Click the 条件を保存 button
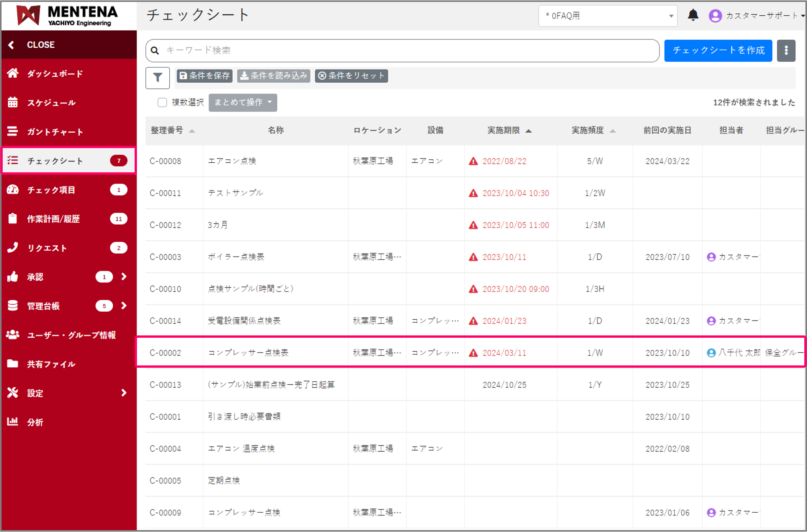Viewport: 807px width, 532px height. coord(205,76)
